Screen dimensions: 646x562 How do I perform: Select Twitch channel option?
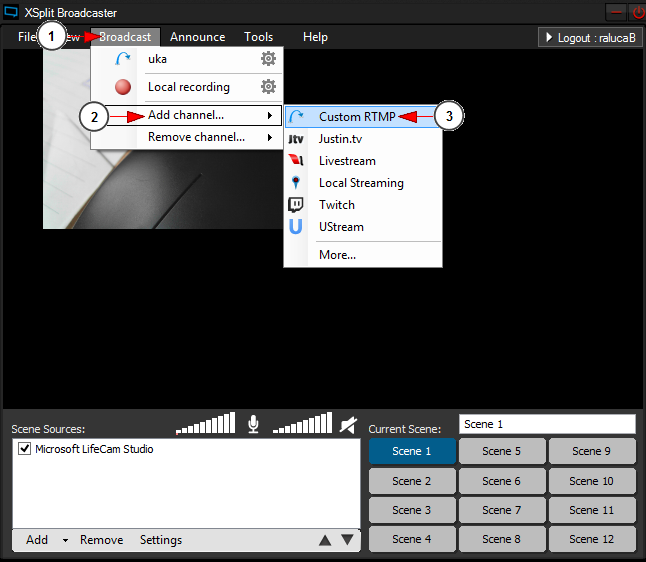click(363, 205)
